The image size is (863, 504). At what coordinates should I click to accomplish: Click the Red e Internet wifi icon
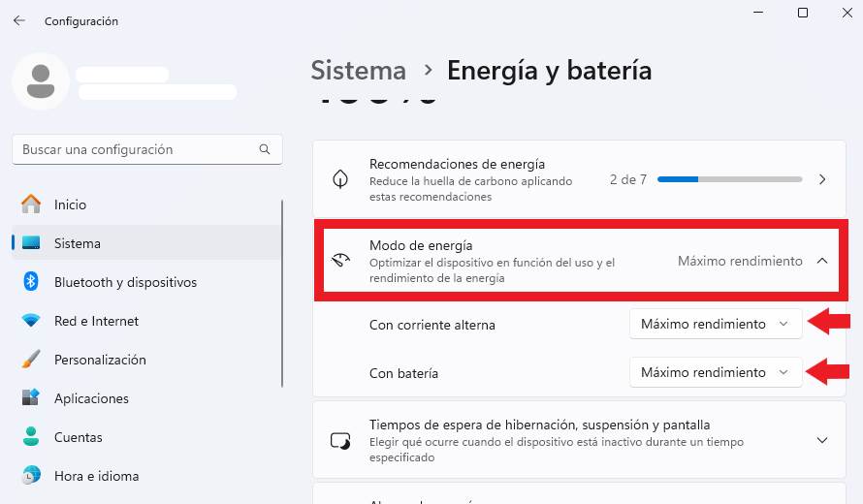click(31, 320)
